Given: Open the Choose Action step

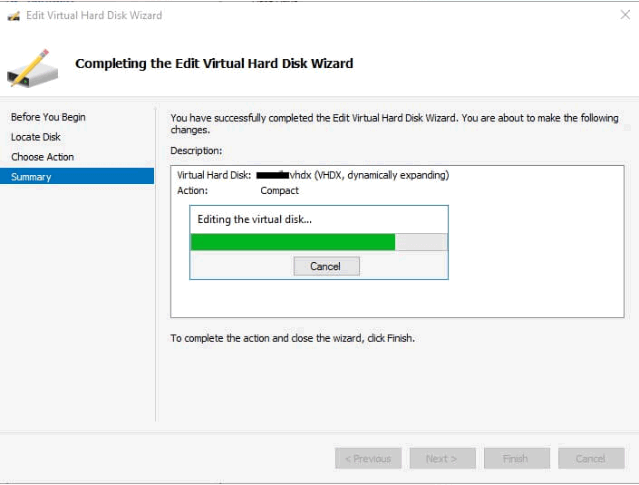Looking at the screenshot, I should pyautogui.click(x=42, y=157).
